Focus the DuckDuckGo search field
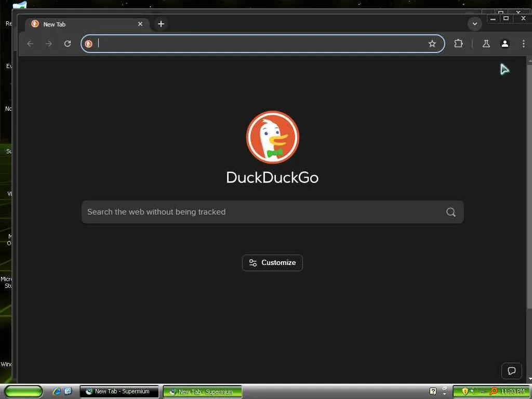The image size is (532, 399). click(272, 212)
